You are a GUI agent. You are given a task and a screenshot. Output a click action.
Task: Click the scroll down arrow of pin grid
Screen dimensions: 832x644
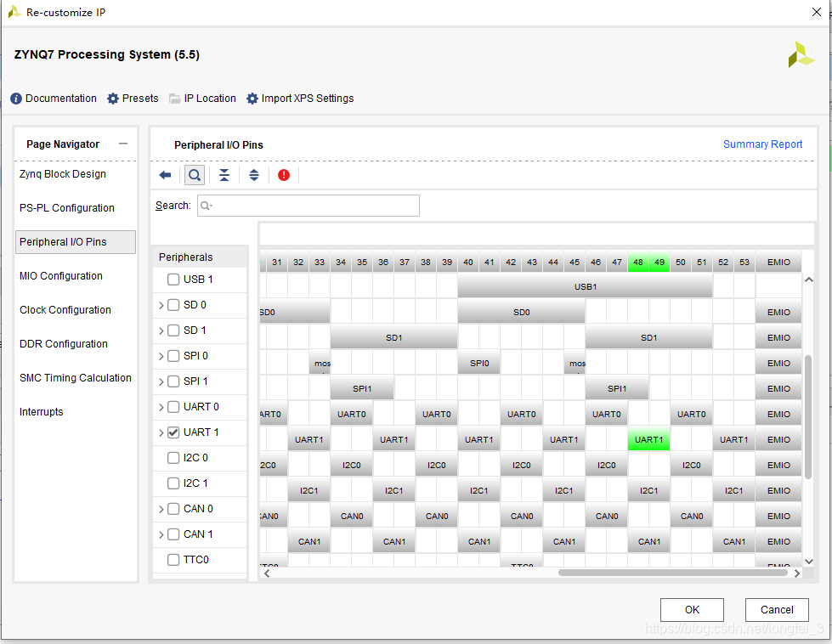pyautogui.click(x=809, y=562)
